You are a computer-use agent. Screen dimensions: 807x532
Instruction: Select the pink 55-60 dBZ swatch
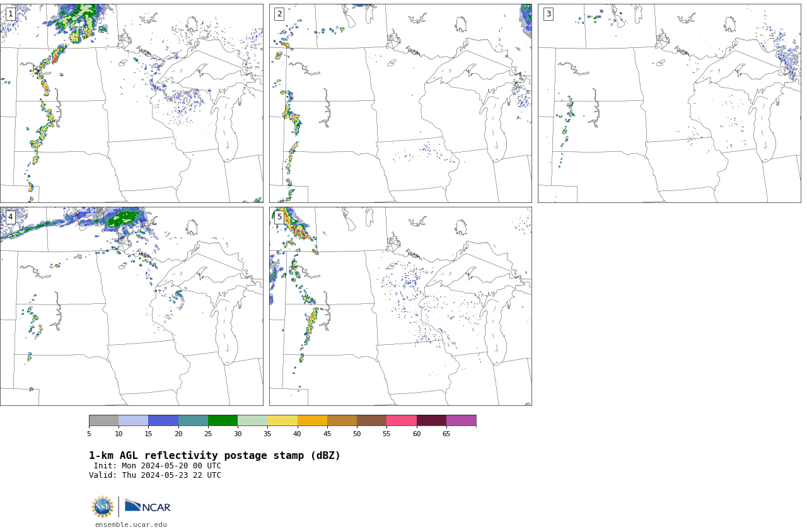[x=402, y=420]
